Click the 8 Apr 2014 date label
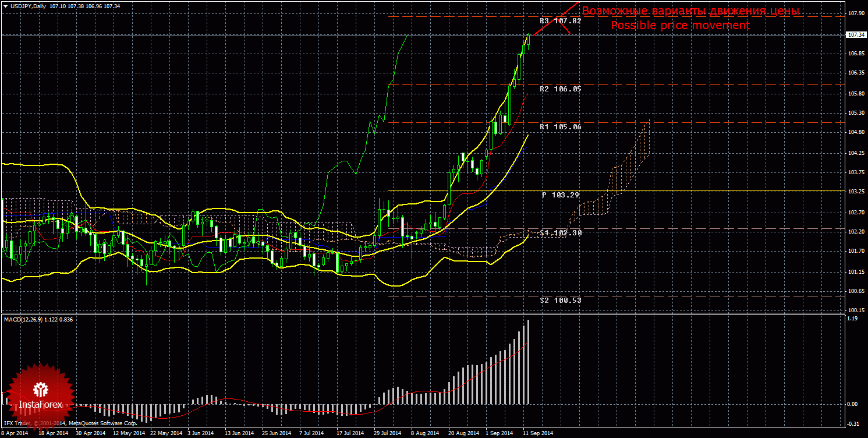 click(15, 433)
